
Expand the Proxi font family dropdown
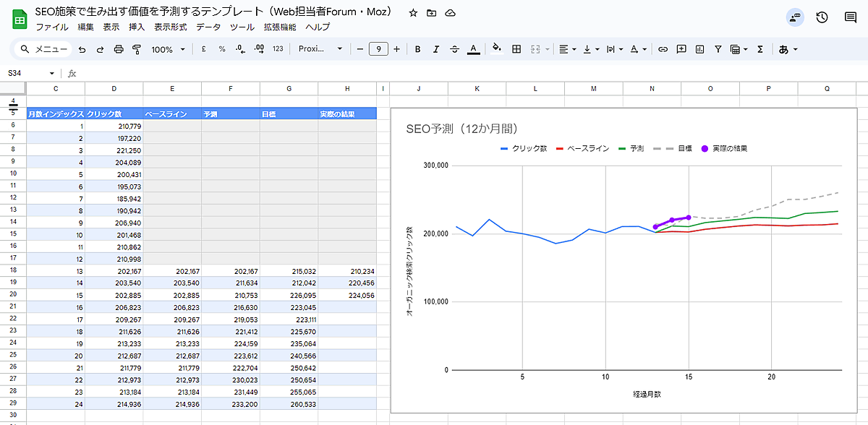pos(321,49)
